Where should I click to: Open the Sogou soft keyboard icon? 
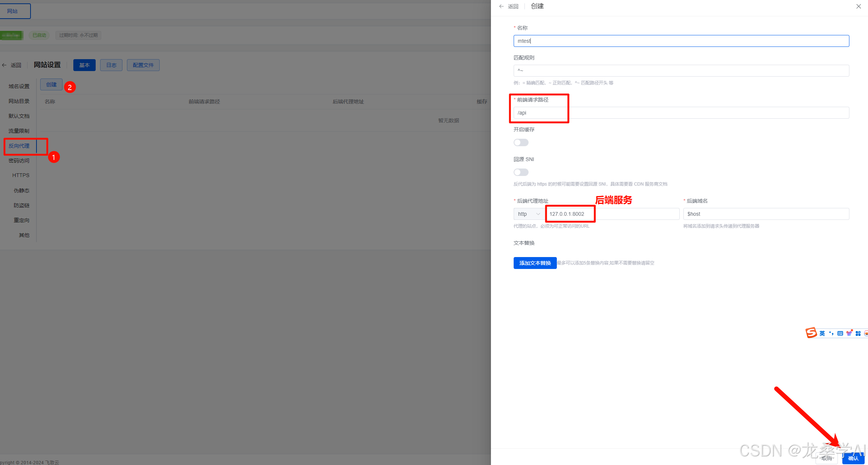coord(840,333)
